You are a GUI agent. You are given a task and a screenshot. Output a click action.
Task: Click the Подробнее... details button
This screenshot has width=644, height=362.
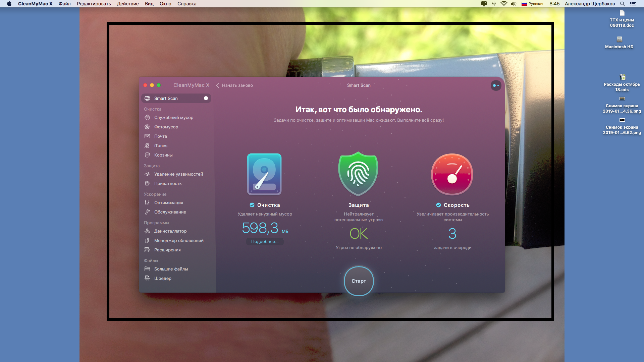tap(265, 242)
